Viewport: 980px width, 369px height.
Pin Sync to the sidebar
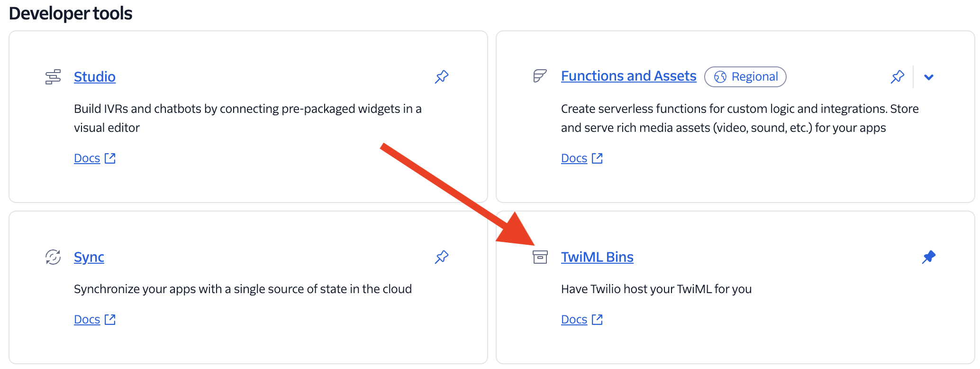(442, 257)
